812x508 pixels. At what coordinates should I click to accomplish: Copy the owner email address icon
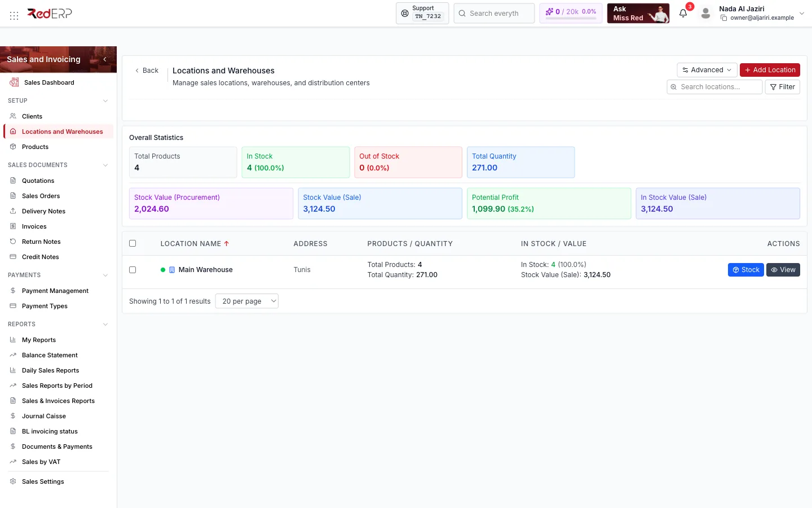[723, 18]
